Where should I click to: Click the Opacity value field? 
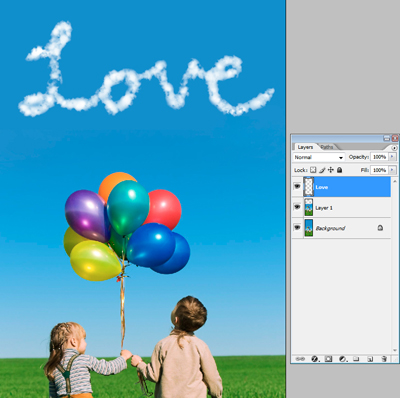[x=379, y=157]
